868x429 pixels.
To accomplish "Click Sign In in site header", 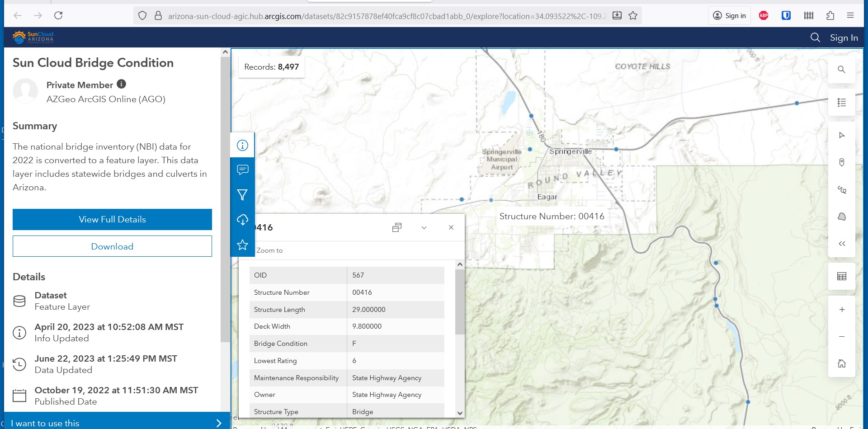I will click(x=844, y=38).
